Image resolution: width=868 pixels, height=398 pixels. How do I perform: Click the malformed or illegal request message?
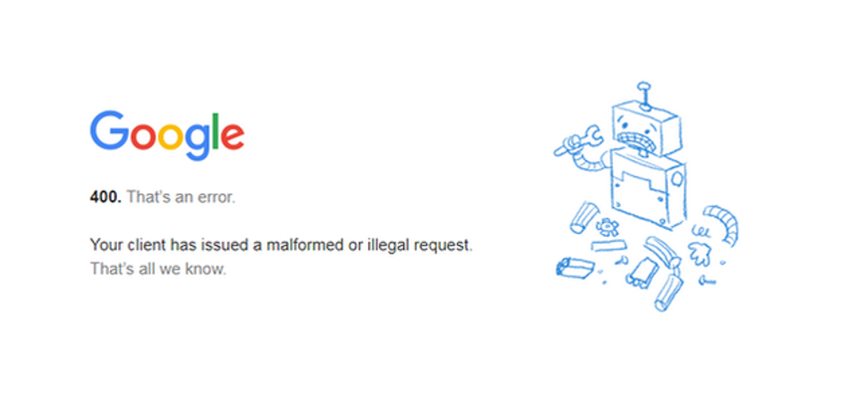pyautogui.click(x=281, y=245)
